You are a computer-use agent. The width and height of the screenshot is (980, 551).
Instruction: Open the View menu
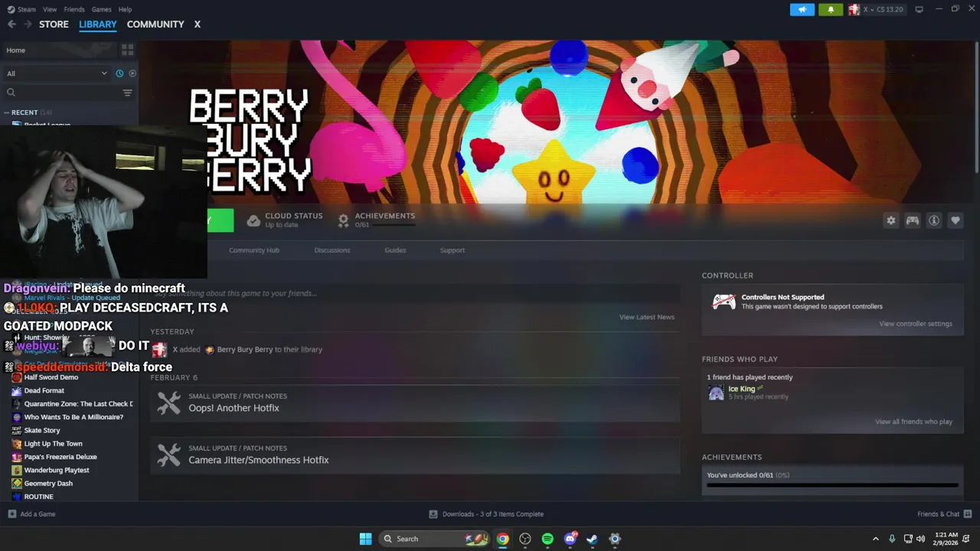[x=50, y=9]
